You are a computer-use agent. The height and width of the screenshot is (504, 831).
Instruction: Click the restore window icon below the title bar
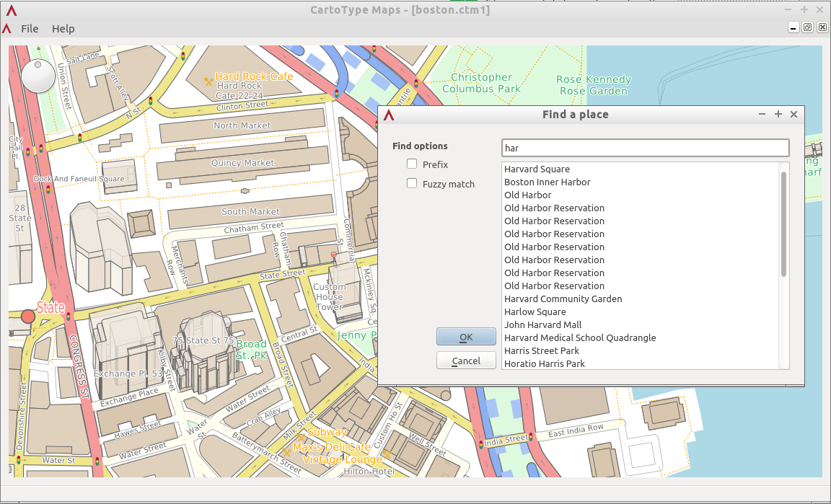click(807, 27)
